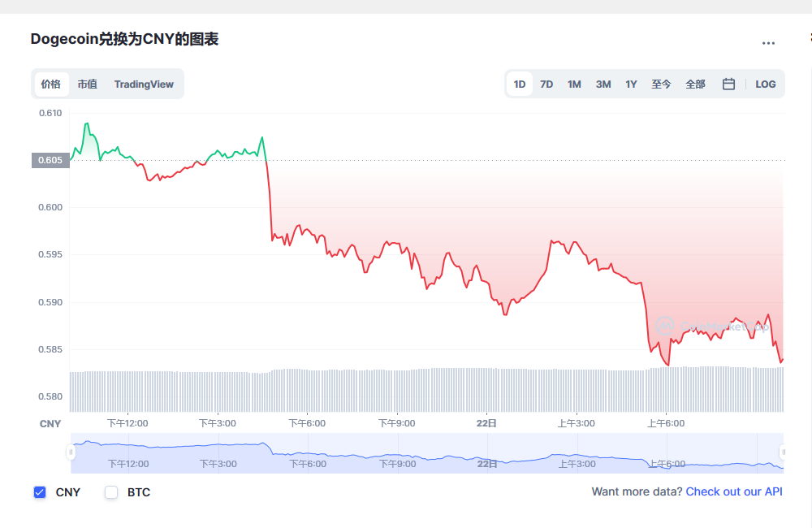Switch to the 市值 market cap tab
812x528 pixels.
tap(88, 84)
